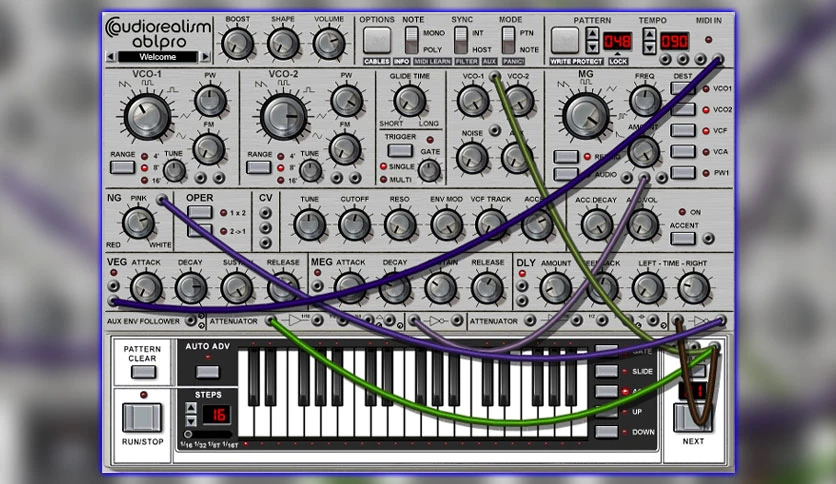836x484 pixels.
Task: Adjust the GLIDE TIME knob
Action: click(x=409, y=101)
